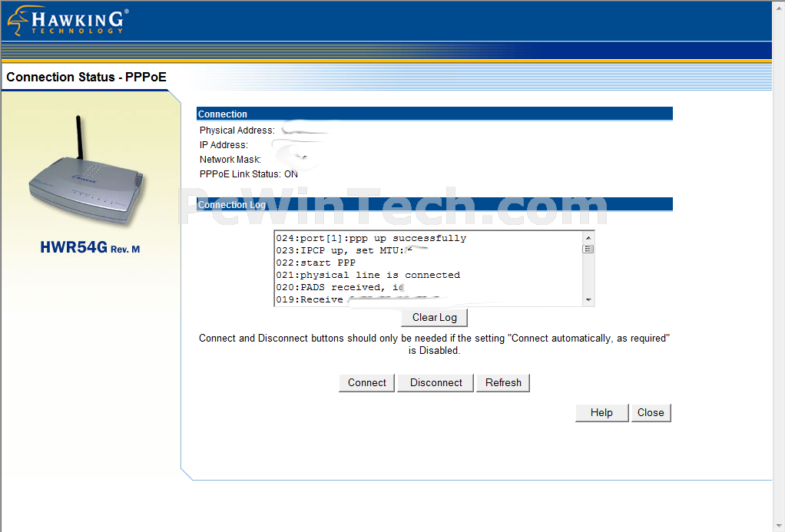Click the "Connection Log" section header
This screenshot has height=532, width=785.
tap(435, 204)
